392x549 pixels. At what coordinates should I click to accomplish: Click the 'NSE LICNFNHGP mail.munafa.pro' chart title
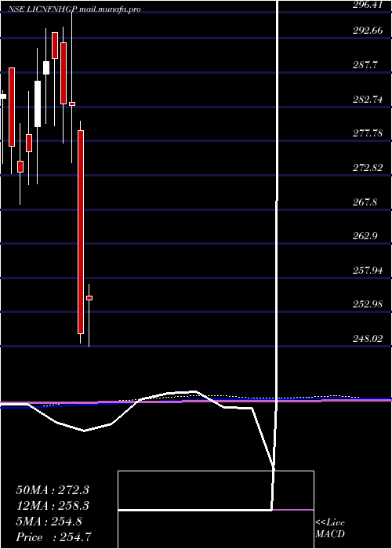(75, 9)
